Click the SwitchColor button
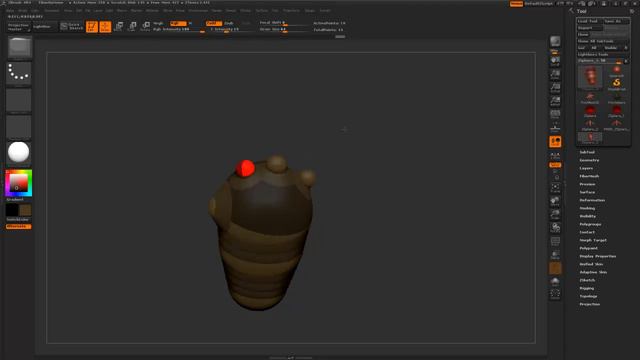The width and height of the screenshot is (640, 360). (18, 220)
